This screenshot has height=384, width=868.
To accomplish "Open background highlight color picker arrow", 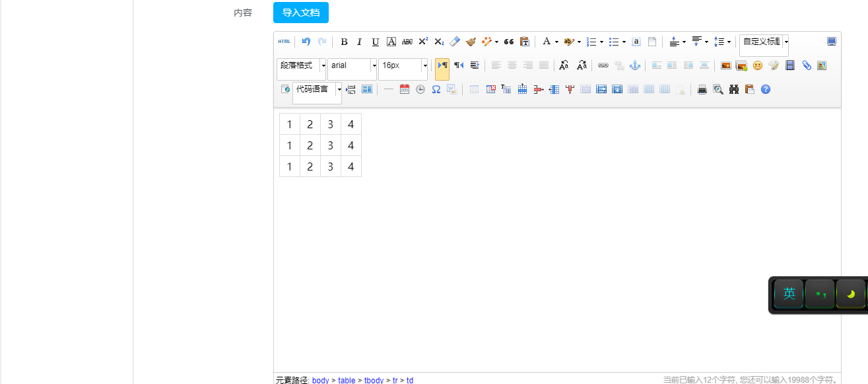I will coord(579,42).
